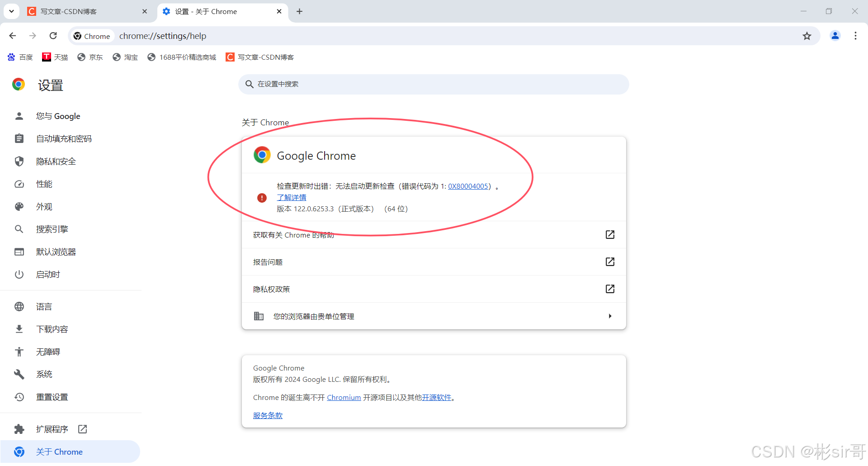Bookmark this page with the star icon

[x=807, y=36]
